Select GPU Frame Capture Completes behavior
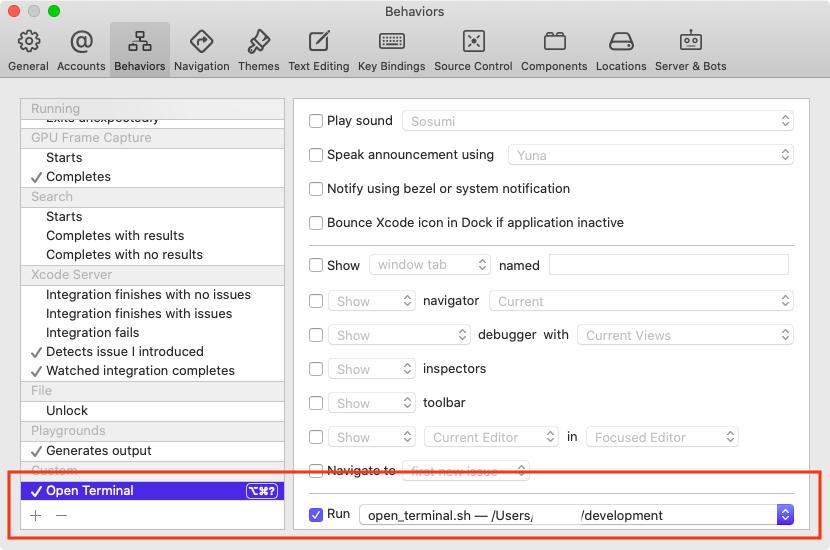This screenshot has width=830, height=550. click(x=152, y=177)
